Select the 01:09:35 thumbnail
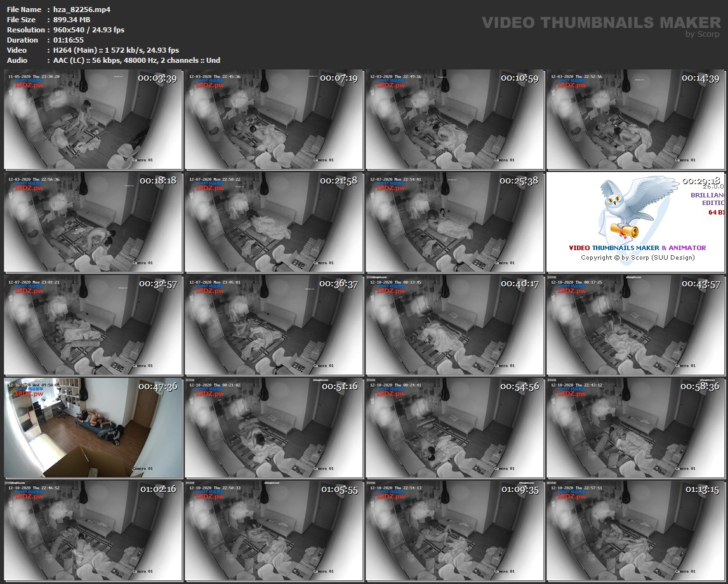Screen dimensions: 728x584 454,531
